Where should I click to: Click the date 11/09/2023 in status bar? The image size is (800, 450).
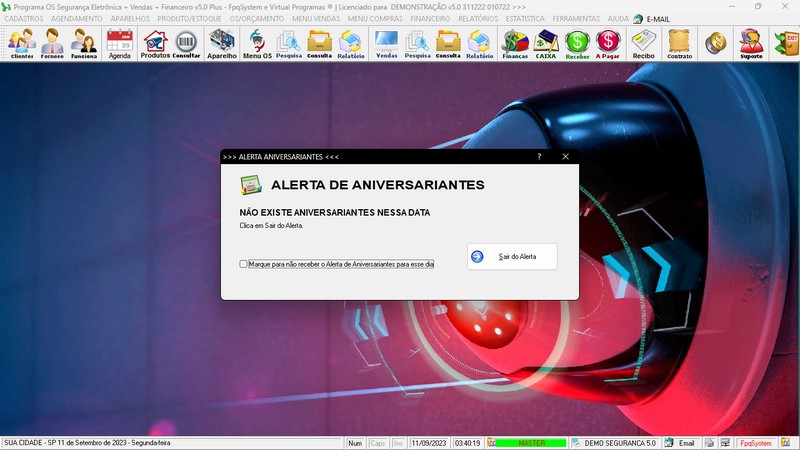[429, 443]
